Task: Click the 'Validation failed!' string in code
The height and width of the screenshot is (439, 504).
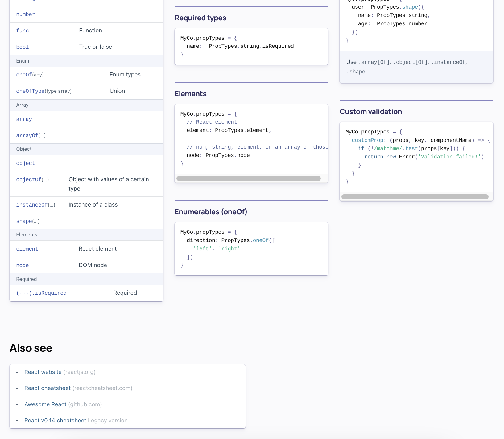Action: [x=449, y=157]
